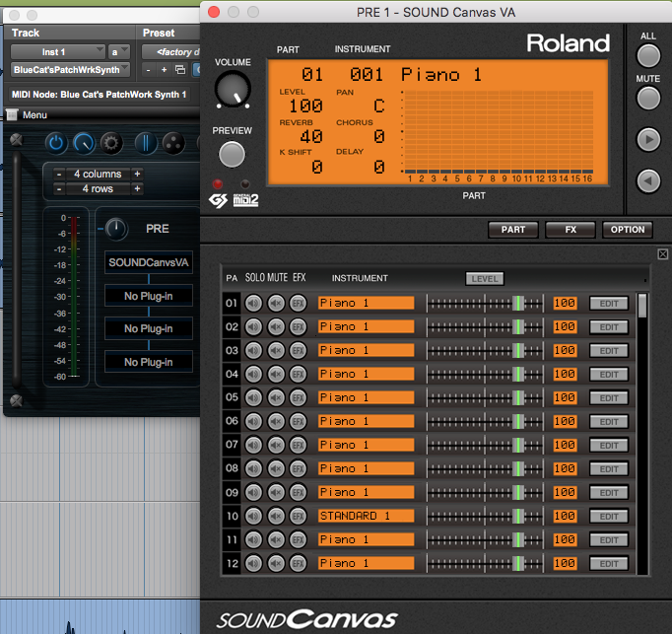Click EDIT for part 10
The width and height of the screenshot is (672, 634).
(x=609, y=516)
